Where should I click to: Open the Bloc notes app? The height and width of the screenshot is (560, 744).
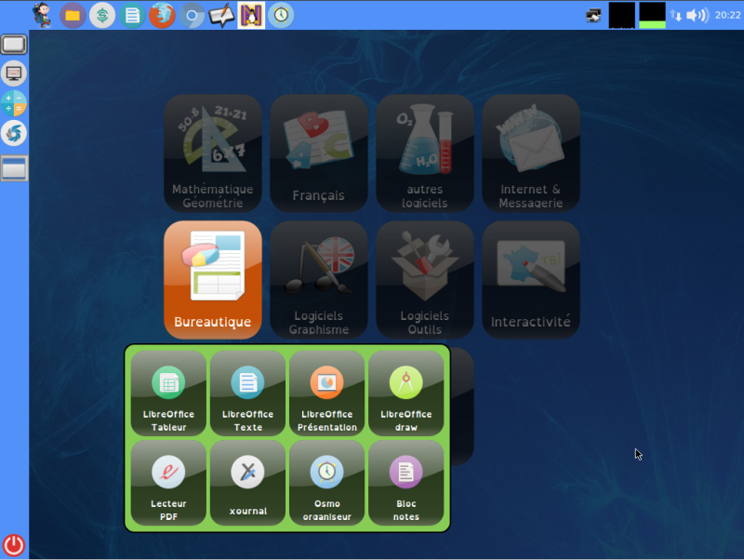[406, 483]
